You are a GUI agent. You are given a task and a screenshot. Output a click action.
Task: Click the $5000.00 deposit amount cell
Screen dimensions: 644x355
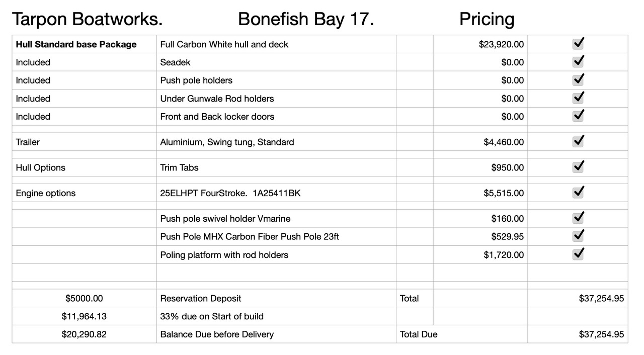[x=84, y=298]
